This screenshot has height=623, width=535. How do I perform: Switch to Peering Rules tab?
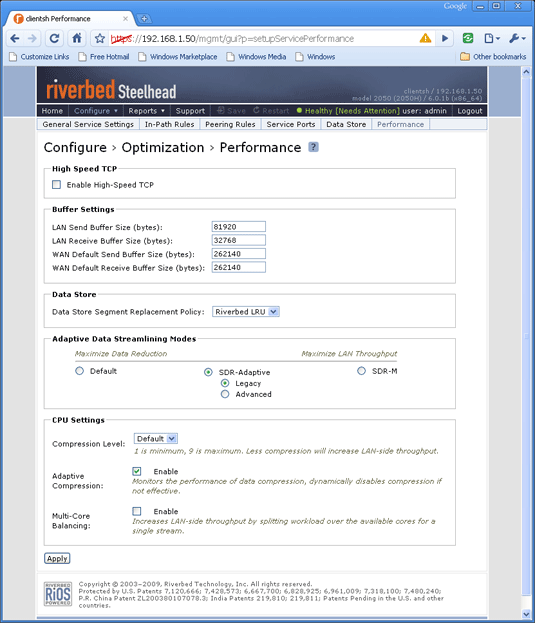pos(230,124)
